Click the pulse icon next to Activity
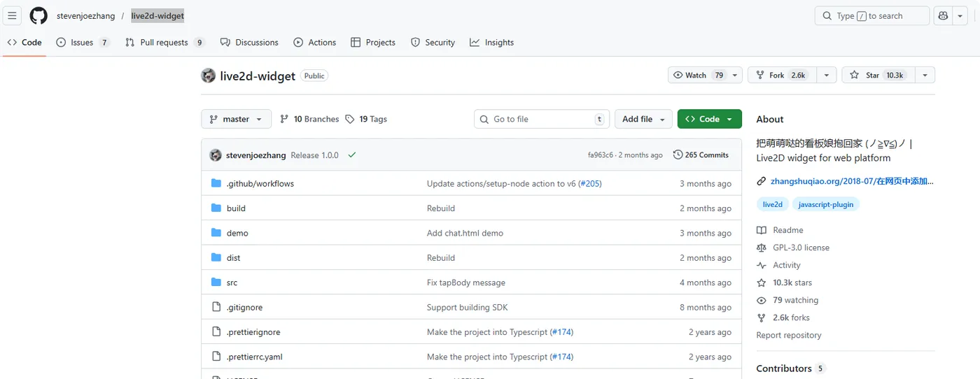 click(761, 265)
